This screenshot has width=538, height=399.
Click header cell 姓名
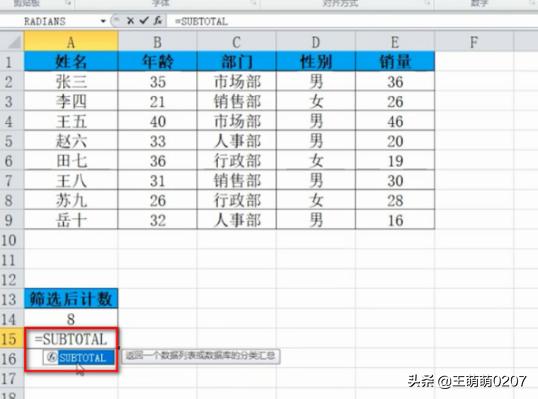71,62
